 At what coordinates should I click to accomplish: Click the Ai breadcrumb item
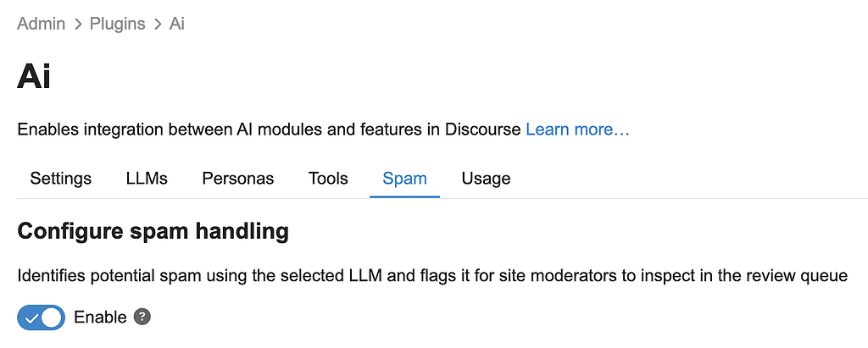pos(176,24)
